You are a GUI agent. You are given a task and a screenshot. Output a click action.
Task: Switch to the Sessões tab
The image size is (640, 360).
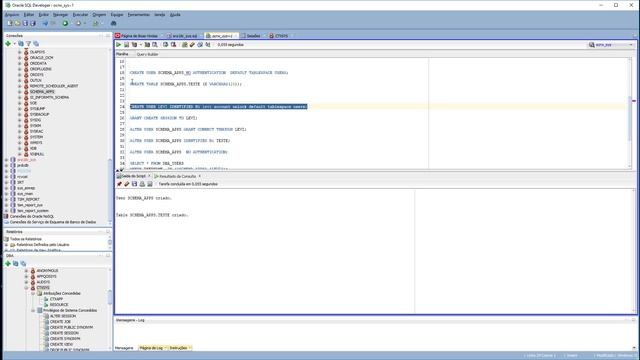click(251, 36)
